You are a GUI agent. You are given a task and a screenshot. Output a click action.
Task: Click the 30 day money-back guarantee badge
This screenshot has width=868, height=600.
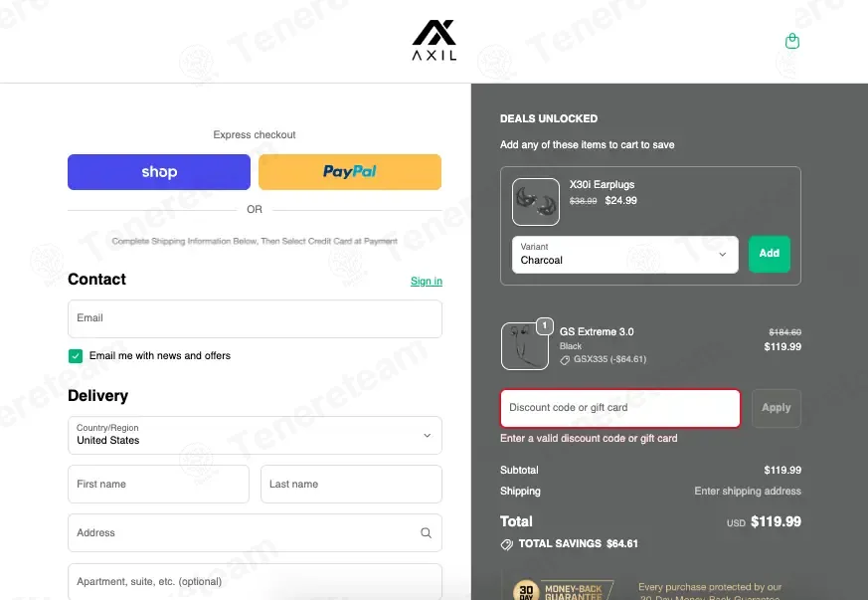563,589
